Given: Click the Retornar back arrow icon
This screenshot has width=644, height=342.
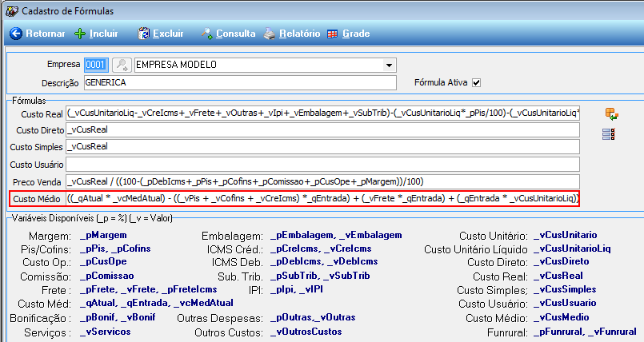Looking at the screenshot, I should pyautogui.click(x=16, y=34).
